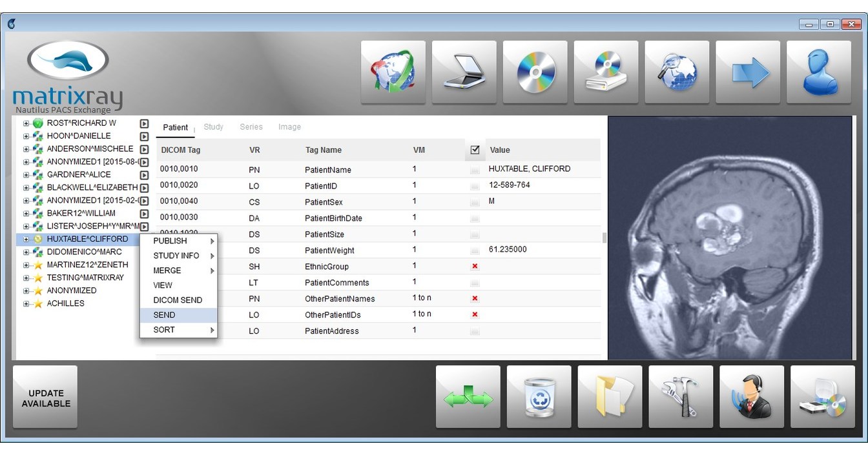Open the PACS query search globe icon
The image size is (868, 455).
(677, 71)
